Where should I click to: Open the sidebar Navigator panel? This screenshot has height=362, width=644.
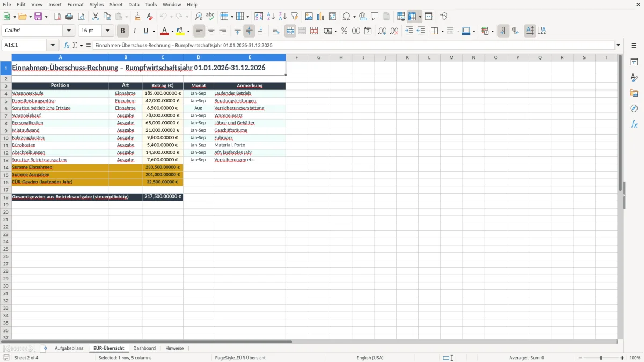(x=634, y=108)
